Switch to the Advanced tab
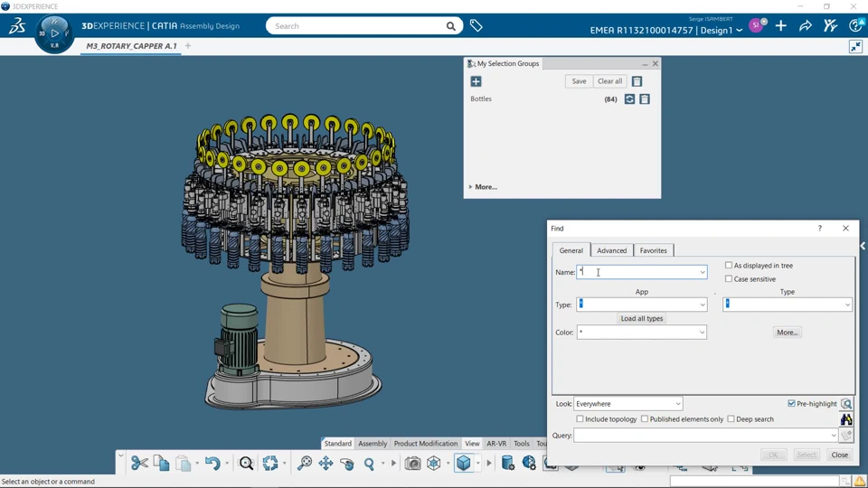868x488 pixels. click(612, 250)
